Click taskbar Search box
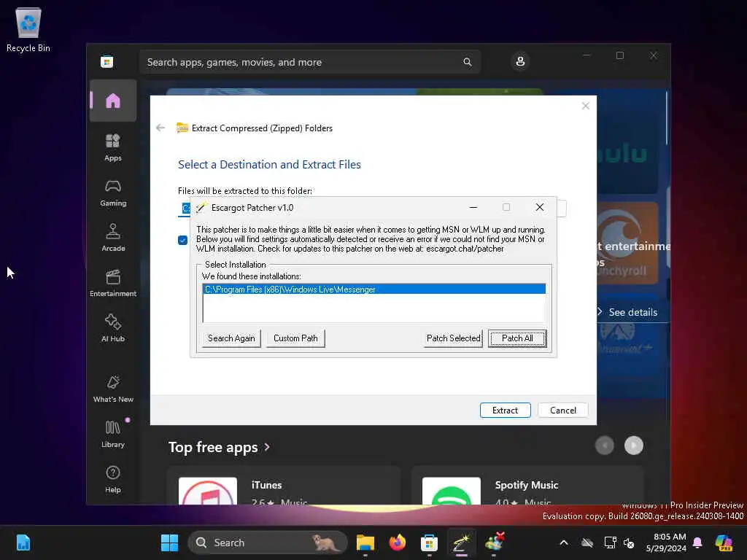Screen dimensions: 747x560 pos(268,542)
